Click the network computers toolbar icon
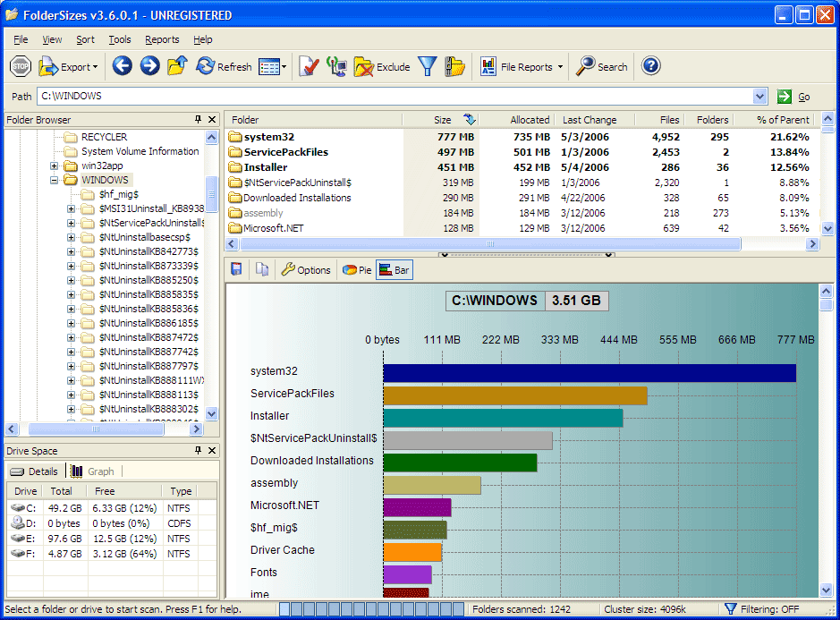This screenshot has width=840, height=620. 337,66
